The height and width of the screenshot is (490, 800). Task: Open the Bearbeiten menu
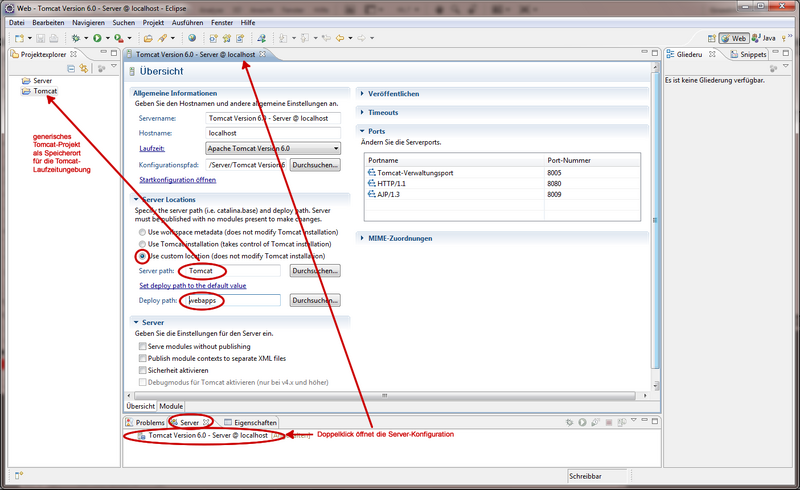click(48, 22)
